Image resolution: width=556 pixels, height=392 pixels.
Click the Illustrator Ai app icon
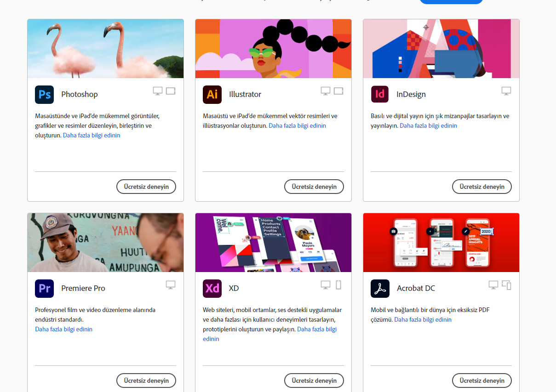[212, 94]
